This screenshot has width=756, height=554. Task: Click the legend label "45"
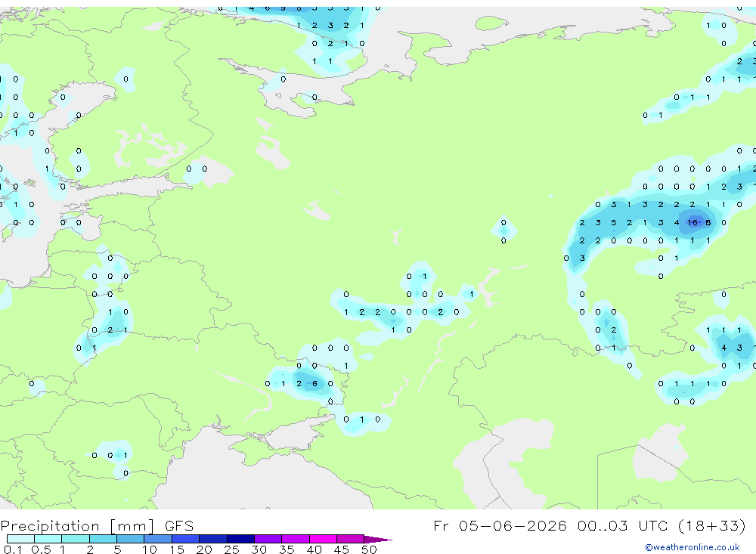point(342,549)
